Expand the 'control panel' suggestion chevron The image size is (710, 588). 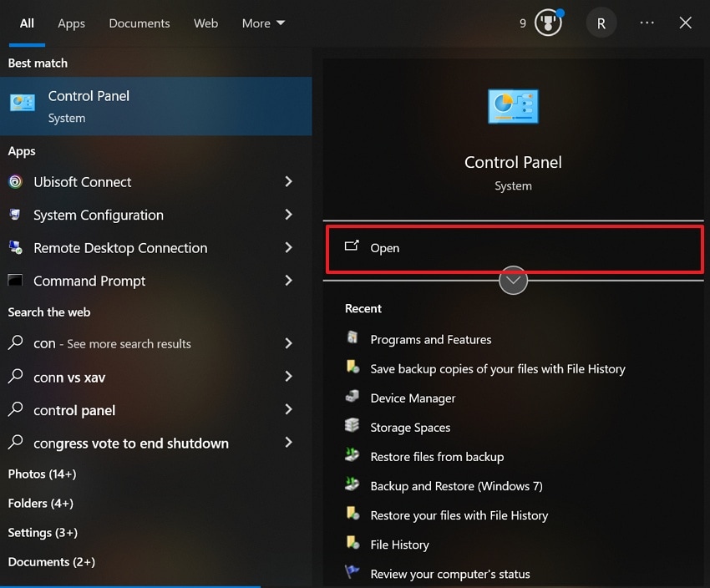(288, 409)
